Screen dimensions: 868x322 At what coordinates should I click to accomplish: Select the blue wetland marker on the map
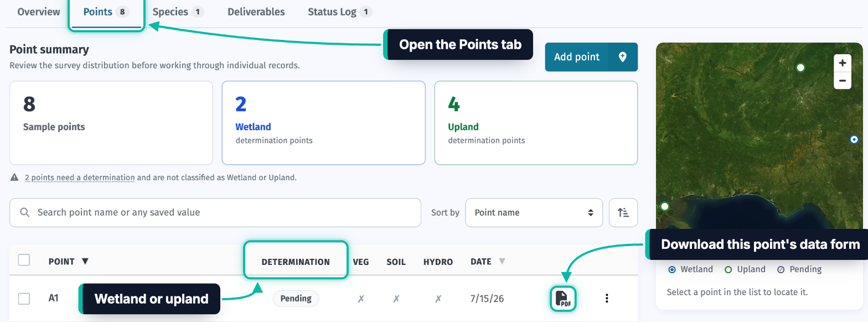[x=854, y=140]
